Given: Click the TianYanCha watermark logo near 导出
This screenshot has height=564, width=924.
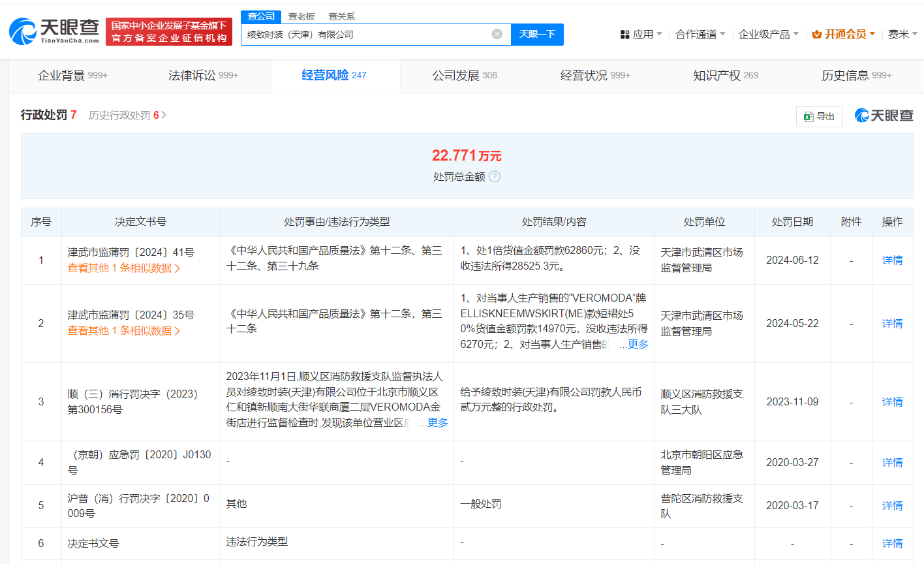Looking at the screenshot, I should pyautogui.click(x=884, y=116).
